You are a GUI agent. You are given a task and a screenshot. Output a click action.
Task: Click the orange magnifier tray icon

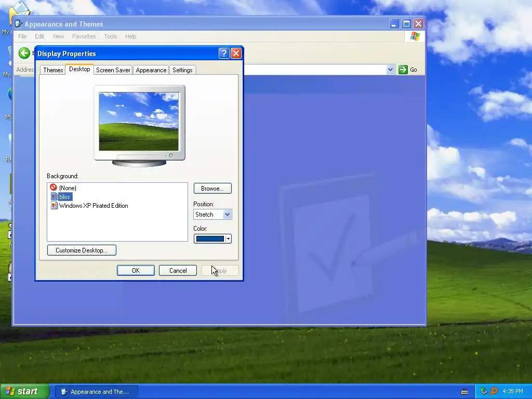[x=494, y=391]
